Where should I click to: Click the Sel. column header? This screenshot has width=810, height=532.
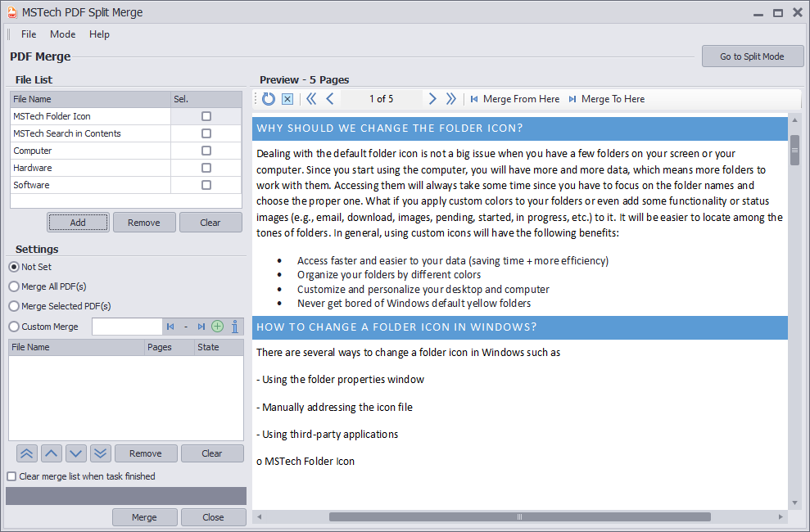point(206,99)
